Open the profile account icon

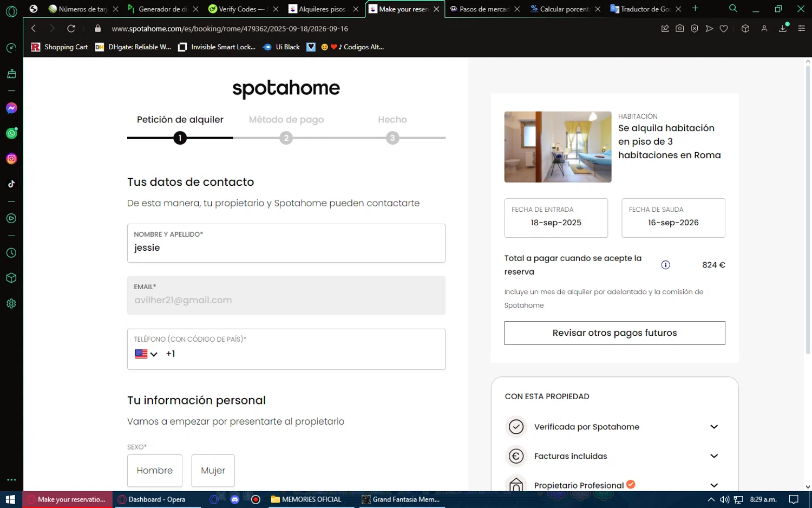tap(764, 29)
